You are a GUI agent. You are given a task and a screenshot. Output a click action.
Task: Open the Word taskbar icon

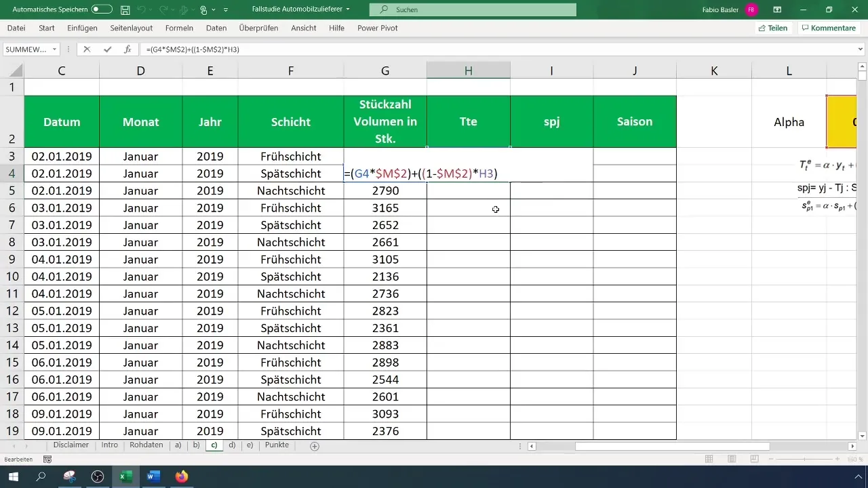[x=153, y=476]
